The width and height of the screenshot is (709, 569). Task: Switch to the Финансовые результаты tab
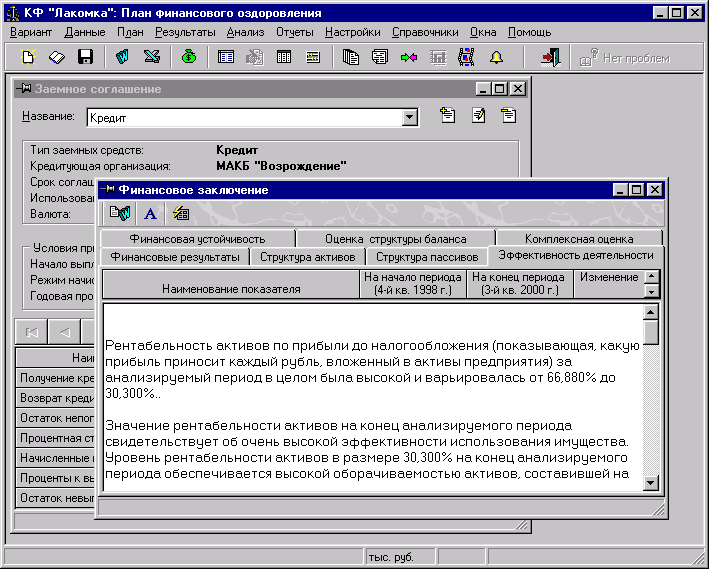tap(175, 257)
